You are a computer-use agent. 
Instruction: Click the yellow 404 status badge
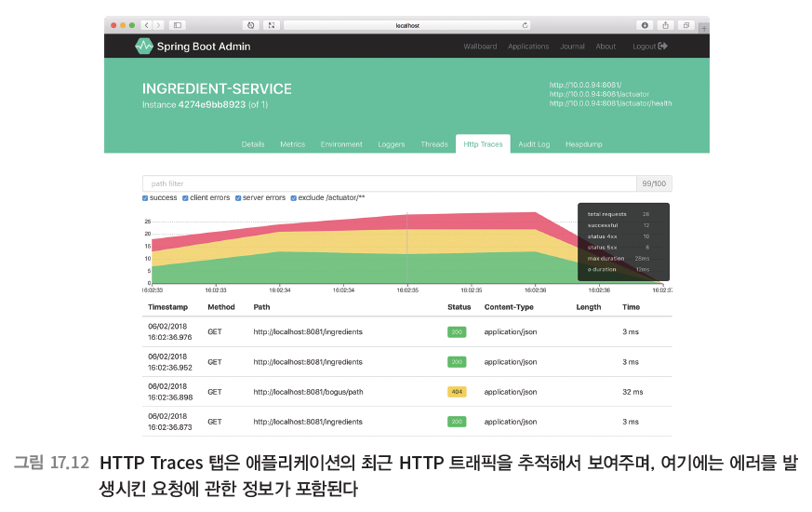(457, 392)
